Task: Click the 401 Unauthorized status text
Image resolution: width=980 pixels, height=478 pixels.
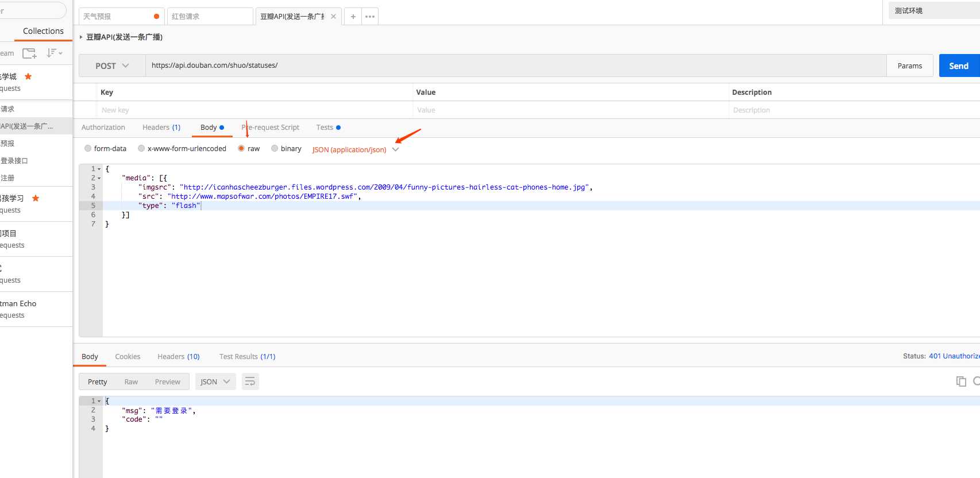Action: (x=954, y=356)
